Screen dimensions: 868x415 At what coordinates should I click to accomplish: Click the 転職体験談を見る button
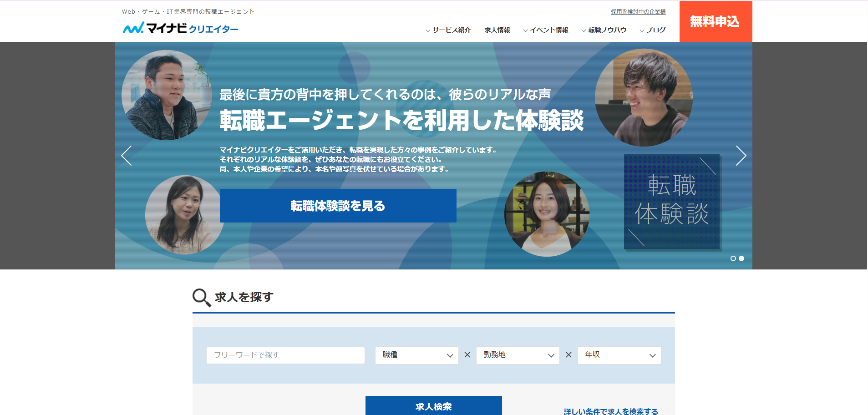tap(338, 206)
